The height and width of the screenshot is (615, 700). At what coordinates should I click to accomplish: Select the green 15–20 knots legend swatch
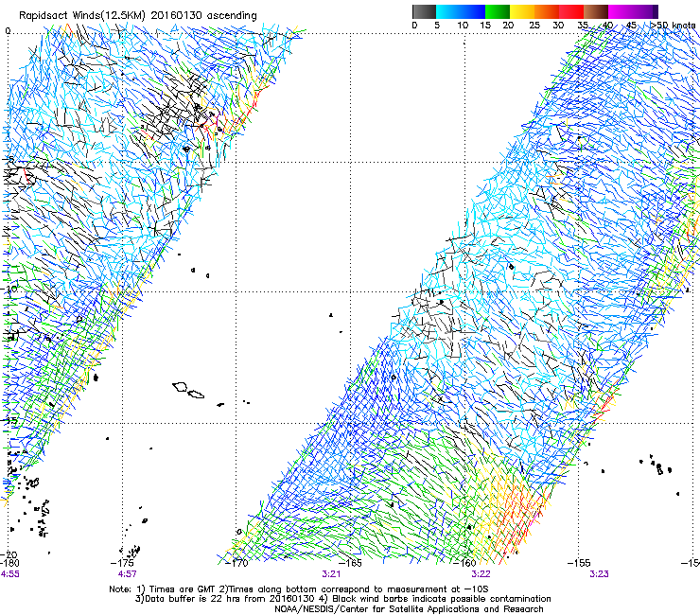point(498,11)
